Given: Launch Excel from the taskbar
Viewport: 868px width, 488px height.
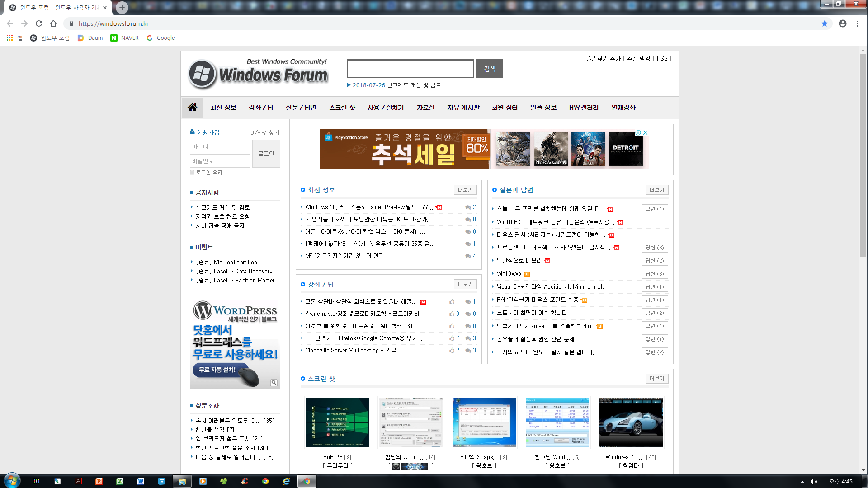Looking at the screenshot, I should (120, 481).
